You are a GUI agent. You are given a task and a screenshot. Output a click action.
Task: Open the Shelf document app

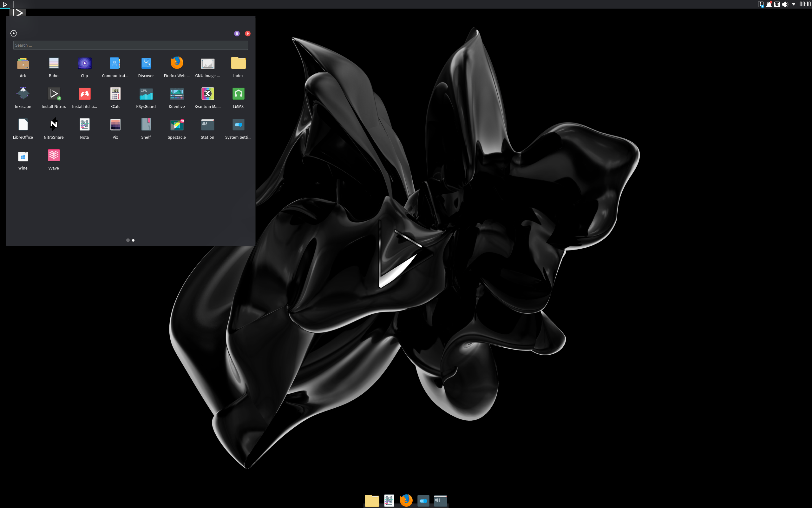point(146,129)
